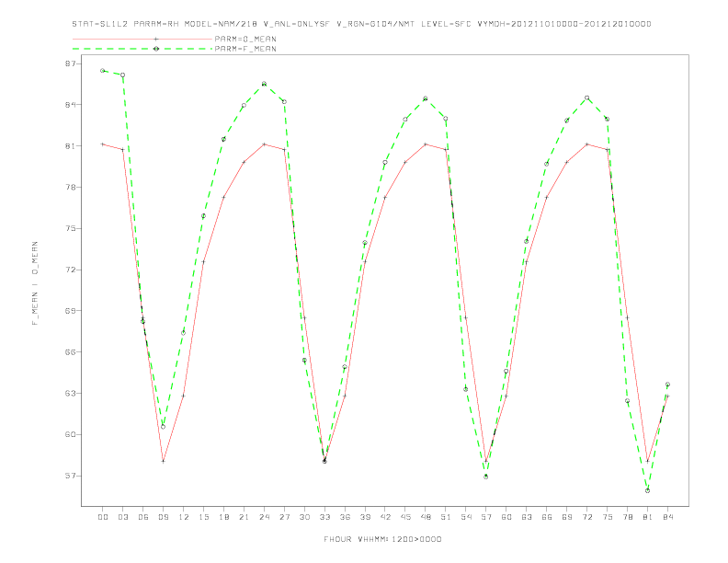Click x-axis forecast hour label 21
728x563 pixels.
(x=244, y=517)
